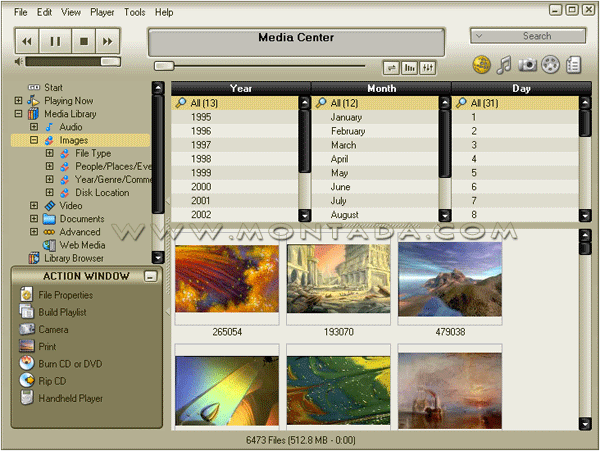Open the equalizer settings icon
Viewport: 600px width, 451px height.
(428, 67)
